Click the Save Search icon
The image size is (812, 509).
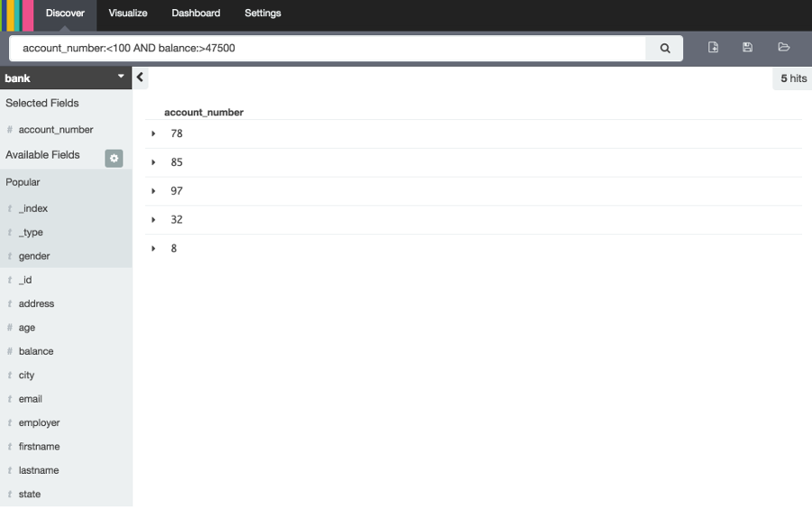[x=747, y=48]
